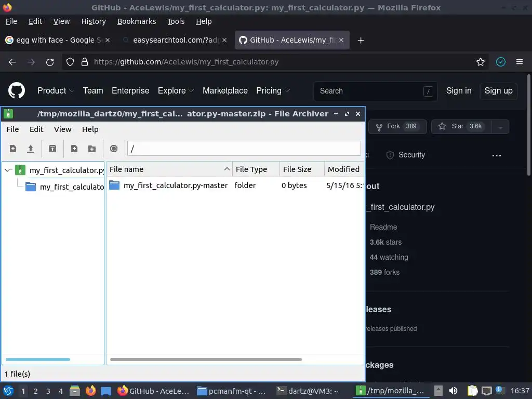Click the network monitor tray icon
532x399 pixels.
486,391
